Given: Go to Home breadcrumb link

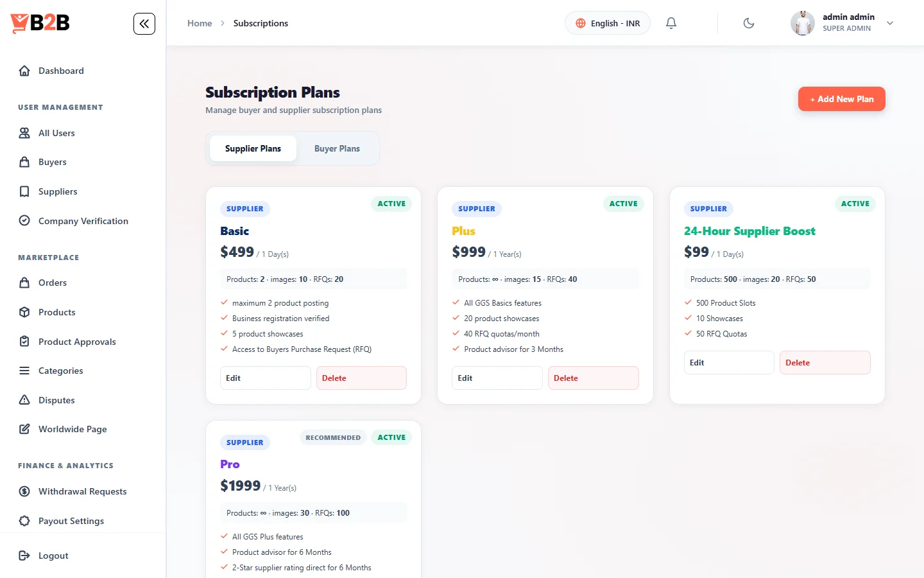Looking at the screenshot, I should (x=200, y=23).
